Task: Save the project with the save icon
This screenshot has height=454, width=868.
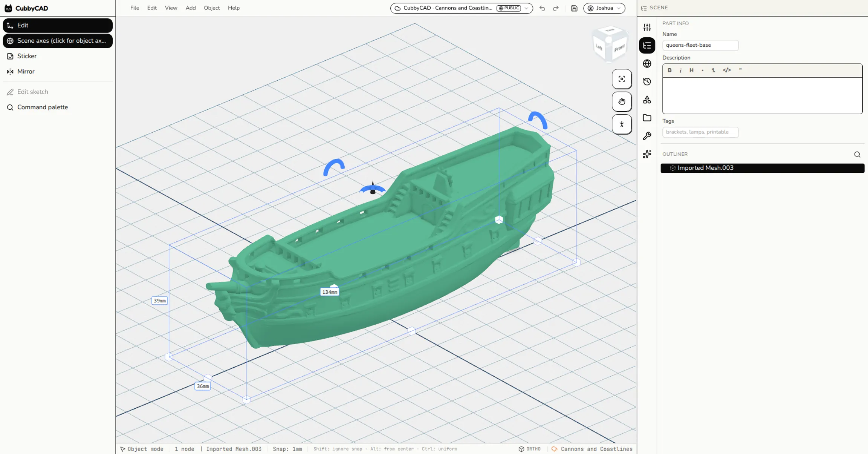Action: click(574, 8)
